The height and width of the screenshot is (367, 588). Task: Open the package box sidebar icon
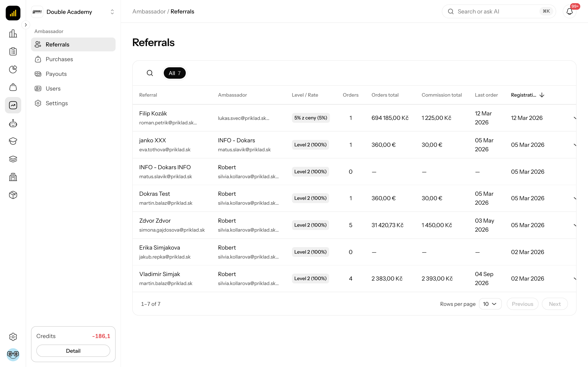13,195
